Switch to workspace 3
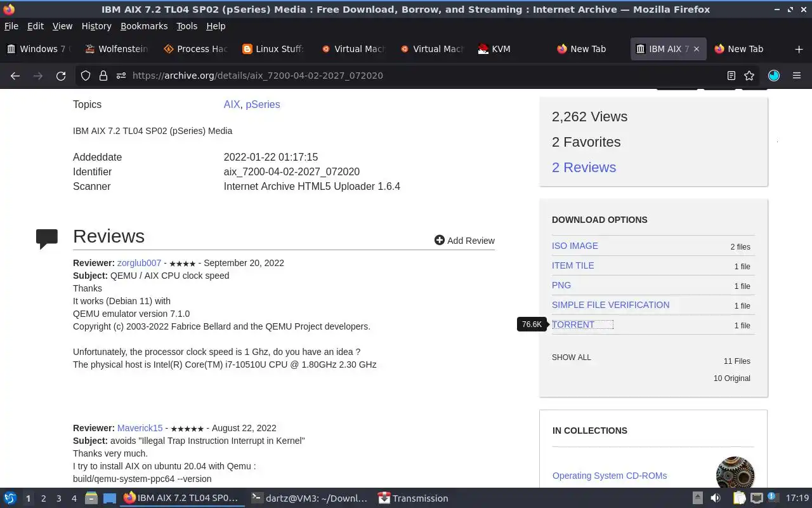The width and height of the screenshot is (812, 508). pos(58,498)
